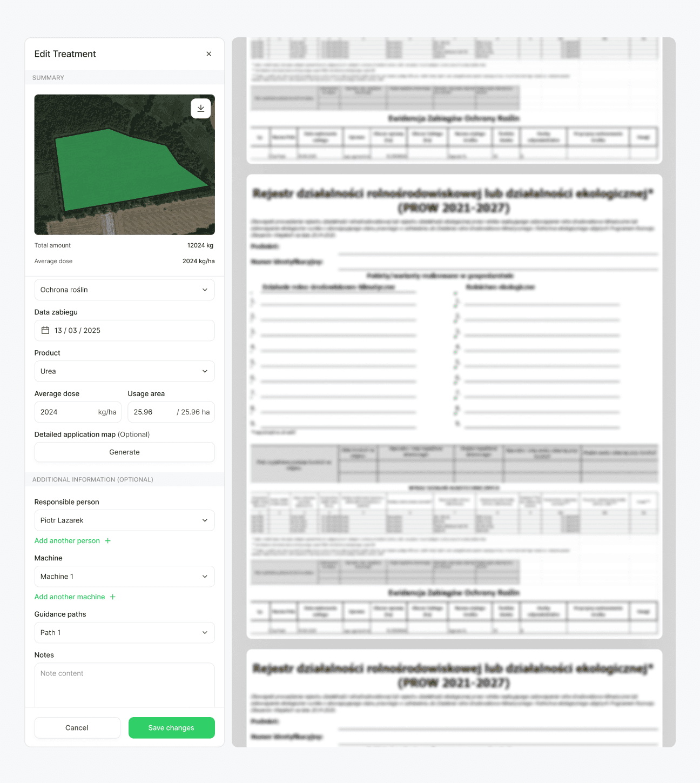Click into the Notes text area
This screenshot has height=783, width=700.
124,685
